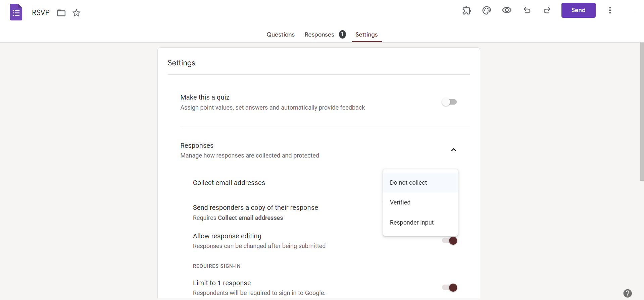Viewport: 644px width, 300px height.
Task: Open the Google Forms home icon
Action: pyautogui.click(x=16, y=12)
